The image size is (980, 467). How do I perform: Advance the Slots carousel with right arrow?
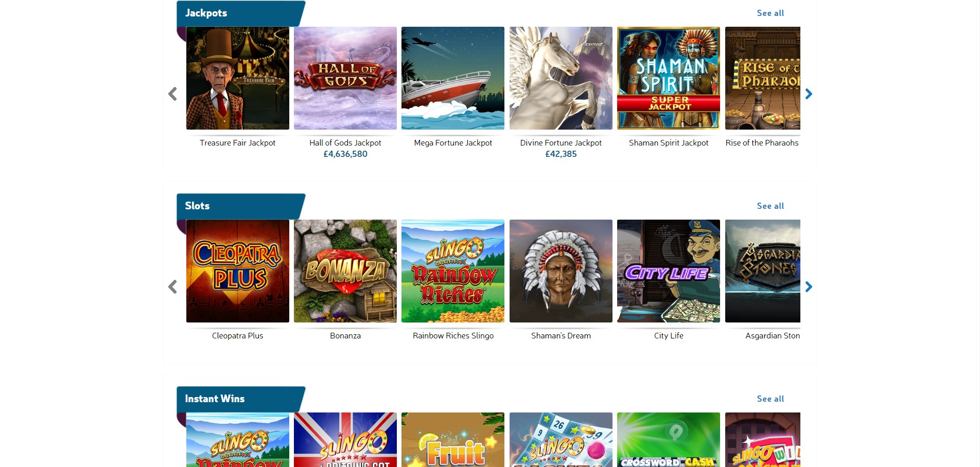[809, 286]
